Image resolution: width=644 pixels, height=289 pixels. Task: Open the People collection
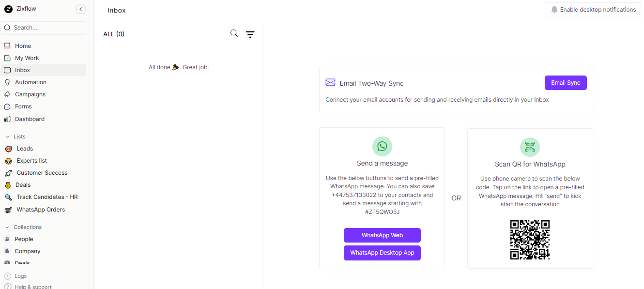[23, 239]
